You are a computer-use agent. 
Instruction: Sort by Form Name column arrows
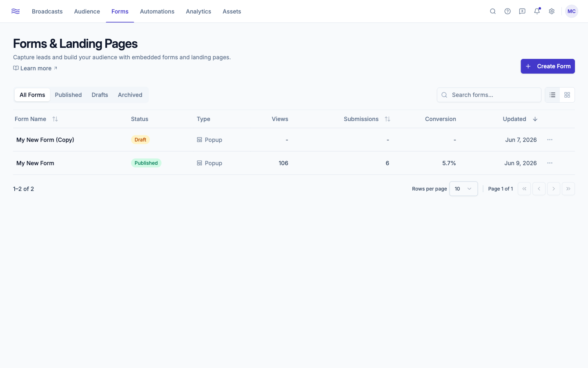[x=55, y=119]
